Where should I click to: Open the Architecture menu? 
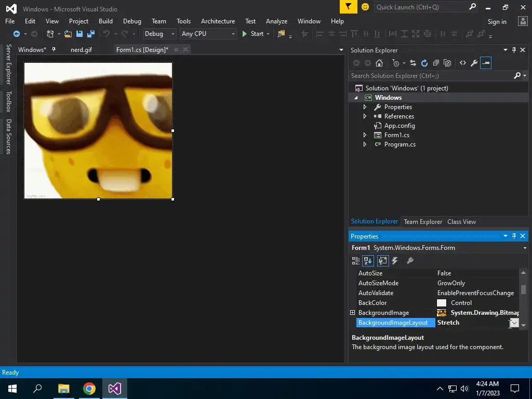pos(218,21)
